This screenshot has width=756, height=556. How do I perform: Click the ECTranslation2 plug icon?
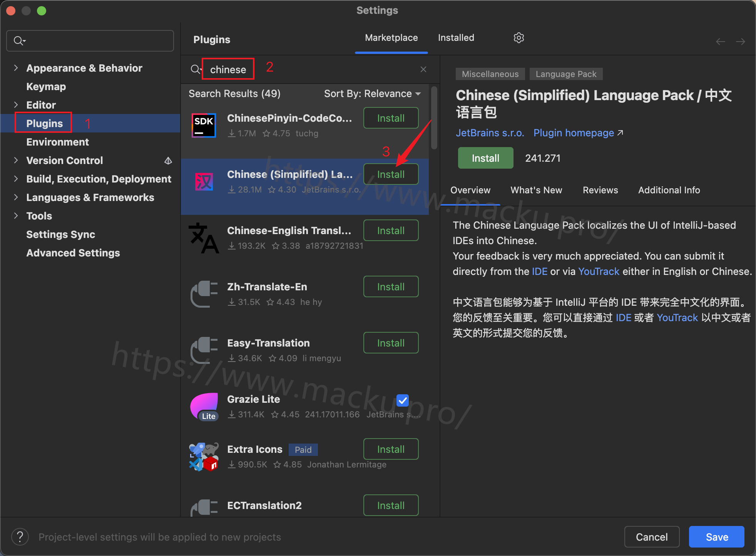tap(204, 507)
